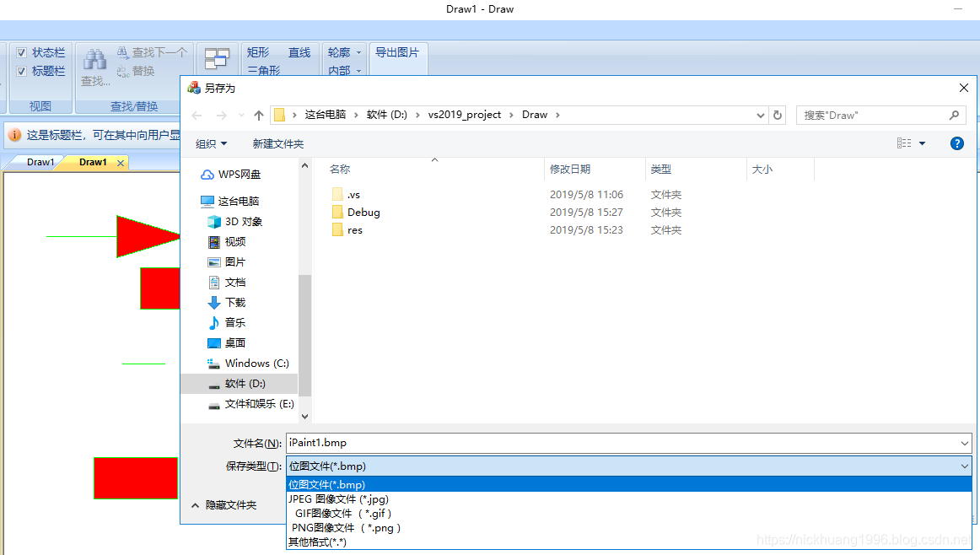Click 新建文件夹 button
Viewport: 980px width, 555px height.
point(278,143)
